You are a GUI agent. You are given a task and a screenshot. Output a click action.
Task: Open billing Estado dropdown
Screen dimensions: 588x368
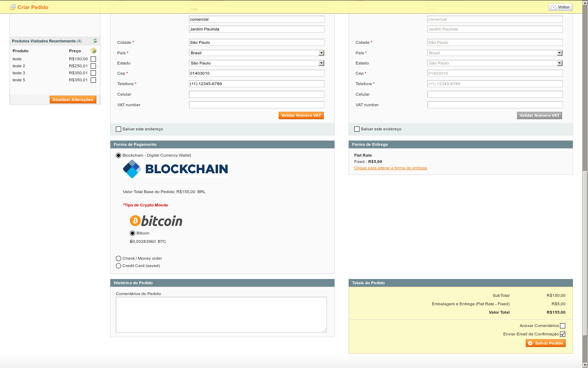pyautogui.click(x=257, y=63)
